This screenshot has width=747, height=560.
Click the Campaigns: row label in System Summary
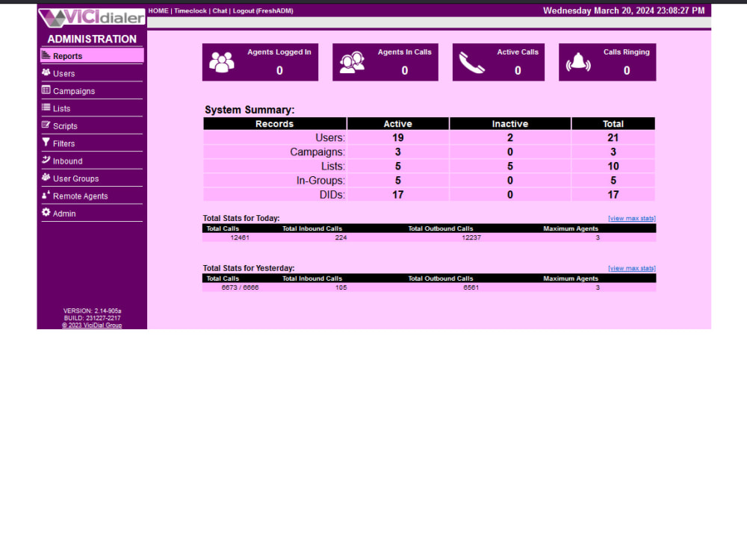click(317, 152)
